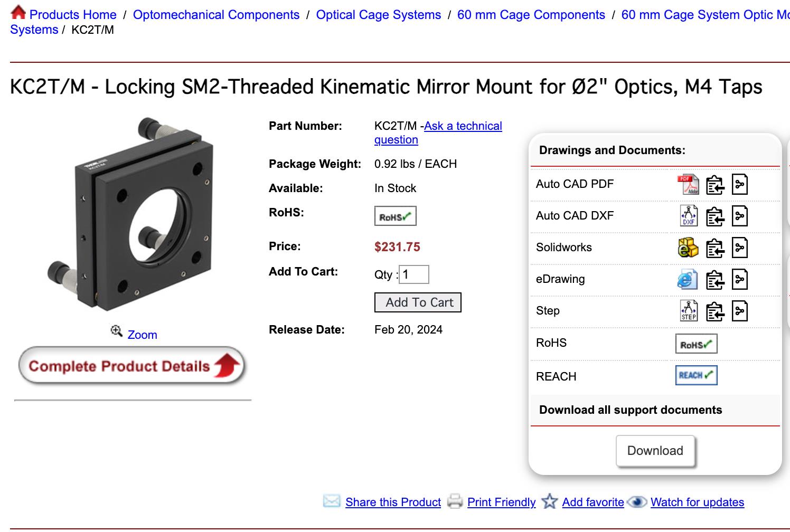Click share document icon in Auto CAD DXF row
The height and width of the screenshot is (532, 790).
click(740, 216)
